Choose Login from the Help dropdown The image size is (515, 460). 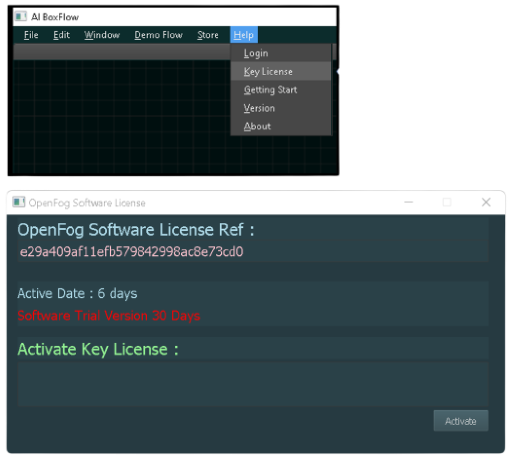(x=281, y=53)
